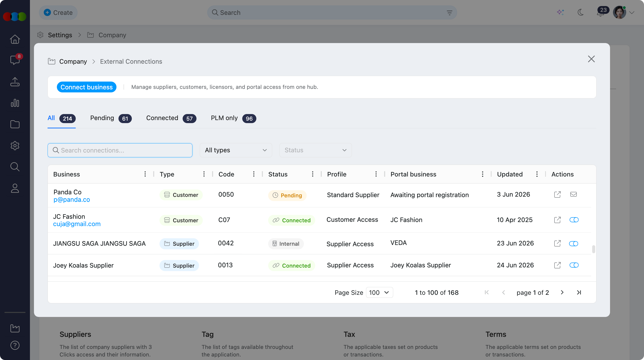Viewport: 644px width, 360px height.
Task: Open the notifications bell with 23 badge
Action: pos(601,13)
